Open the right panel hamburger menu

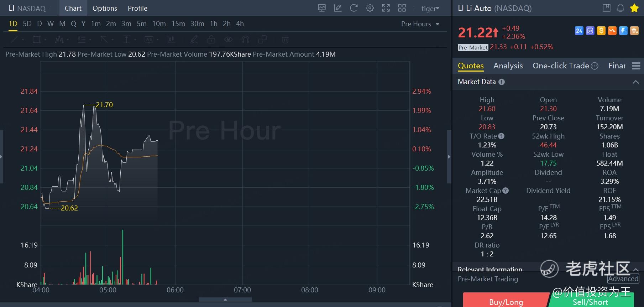636,66
